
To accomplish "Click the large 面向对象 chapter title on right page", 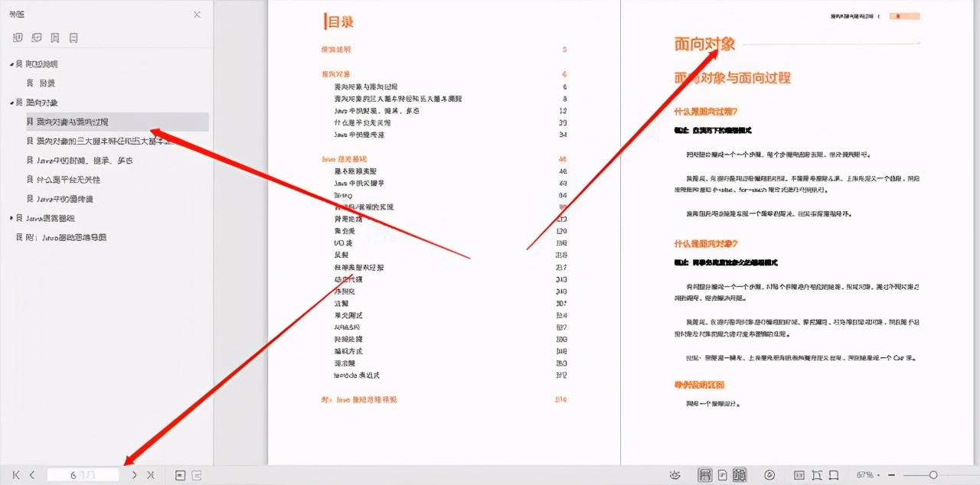I will tap(704, 44).
